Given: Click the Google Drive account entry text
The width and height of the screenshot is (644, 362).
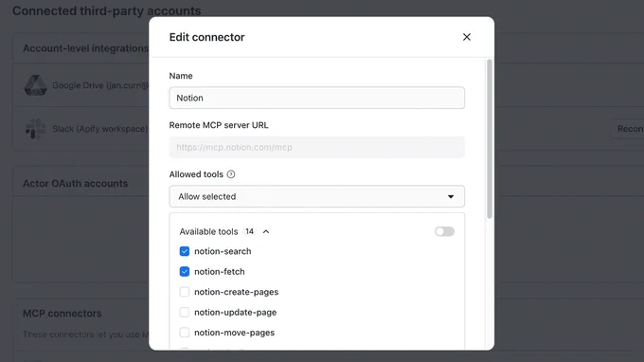Looking at the screenshot, I should [100, 85].
